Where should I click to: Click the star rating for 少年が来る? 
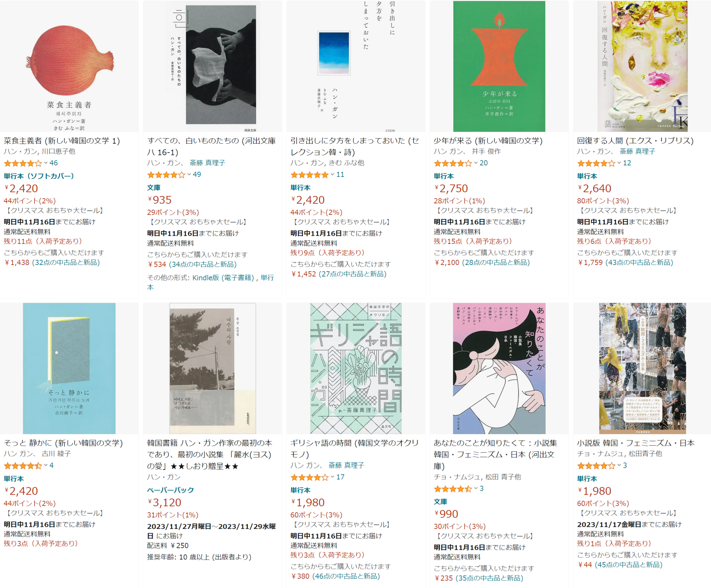pyautogui.click(x=453, y=164)
